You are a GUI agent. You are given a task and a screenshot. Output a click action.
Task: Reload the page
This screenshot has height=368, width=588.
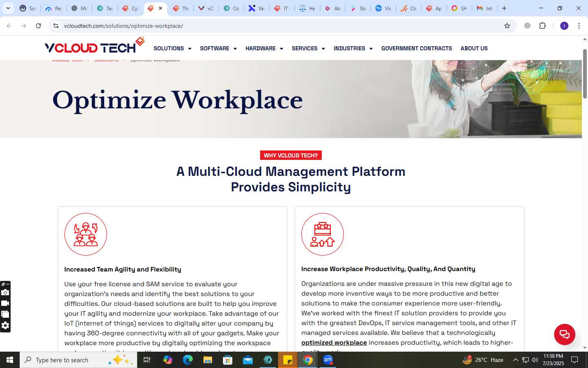coord(38,26)
